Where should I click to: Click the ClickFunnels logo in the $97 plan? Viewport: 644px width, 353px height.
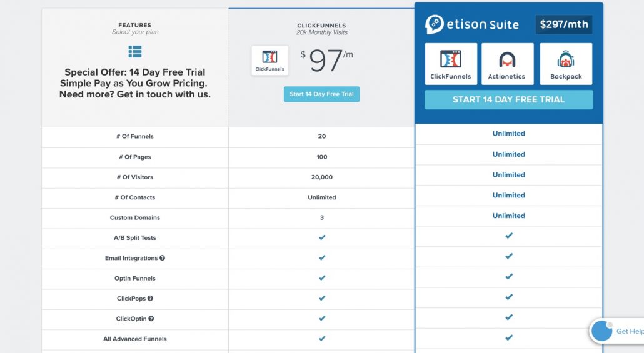tap(270, 61)
